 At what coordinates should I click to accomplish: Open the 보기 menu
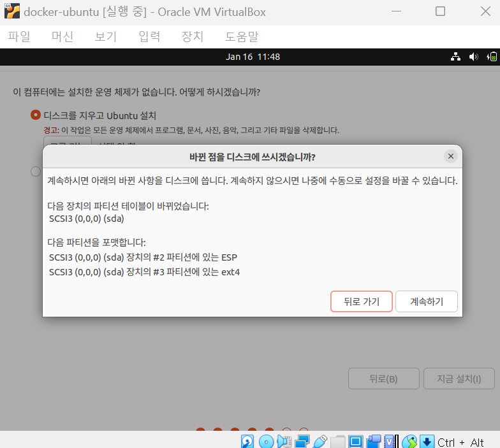[106, 36]
